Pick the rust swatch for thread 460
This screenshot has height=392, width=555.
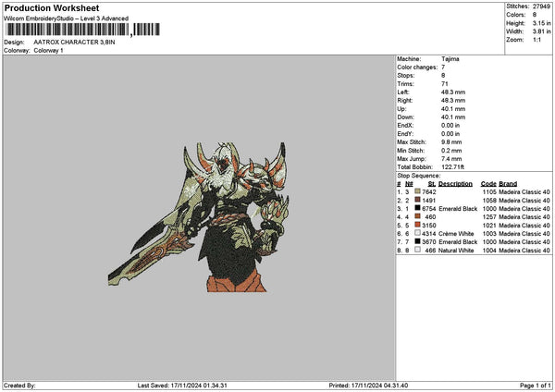(419, 216)
